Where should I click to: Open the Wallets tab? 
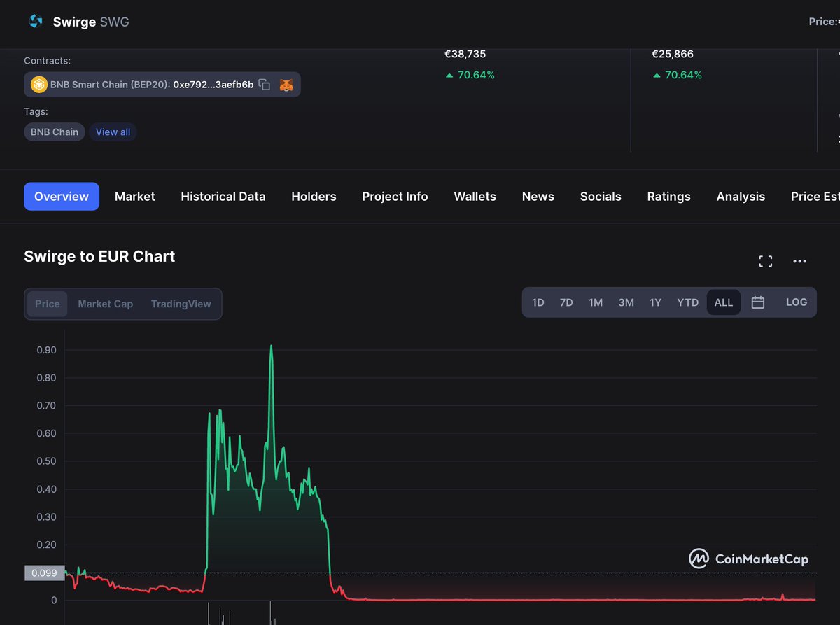pos(475,197)
